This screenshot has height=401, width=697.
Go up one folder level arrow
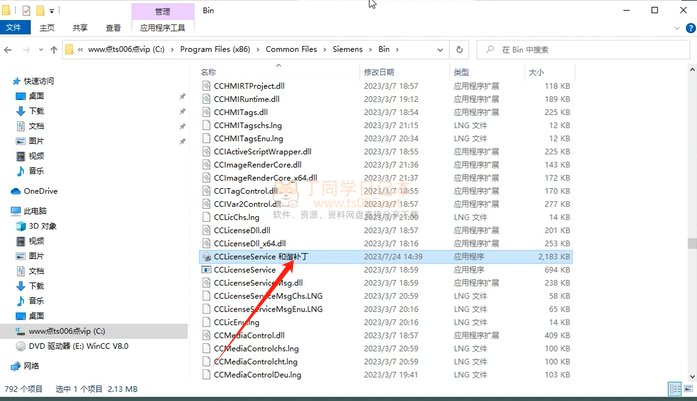coord(54,50)
